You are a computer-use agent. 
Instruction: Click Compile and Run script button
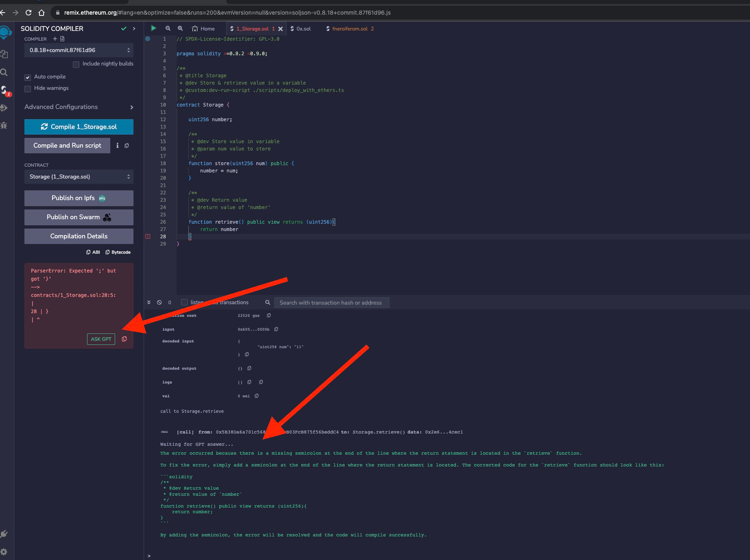pyautogui.click(x=67, y=146)
